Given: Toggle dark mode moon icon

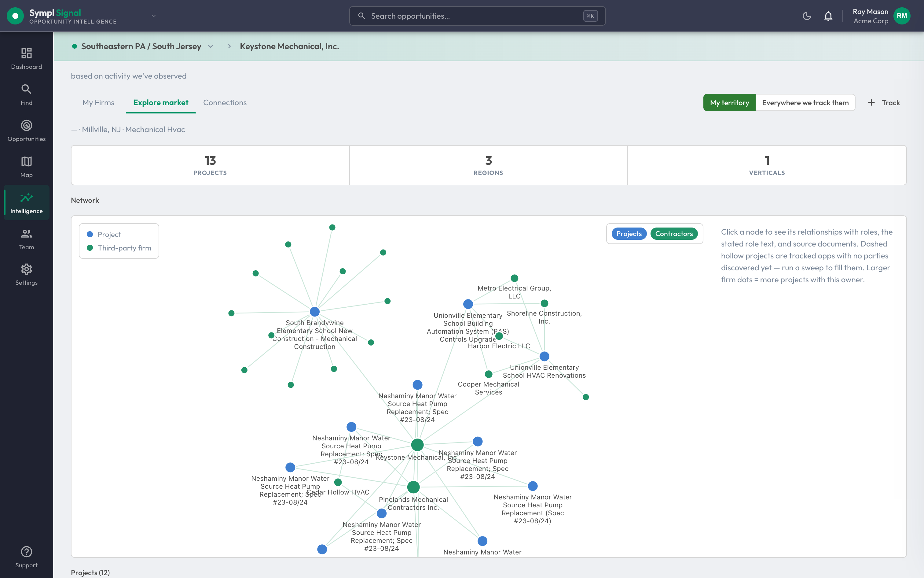Looking at the screenshot, I should pos(807,16).
